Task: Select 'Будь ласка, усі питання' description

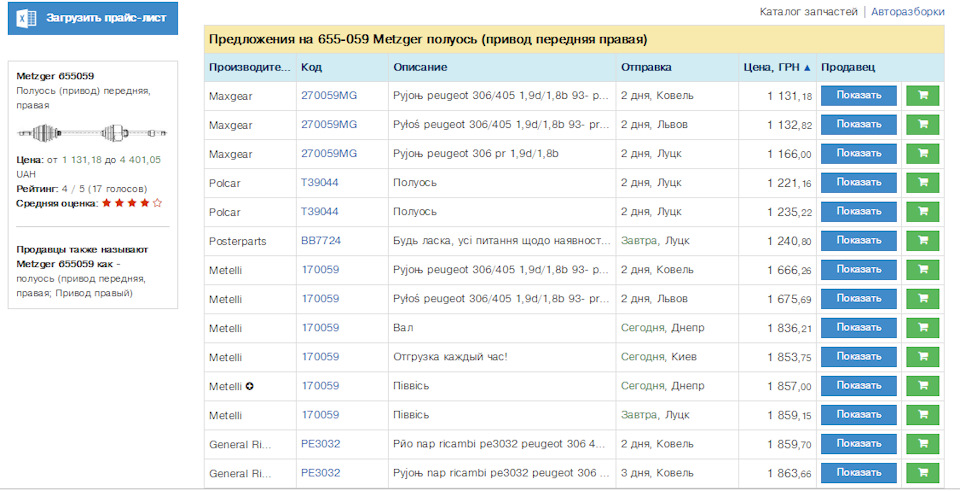Action: (x=501, y=241)
